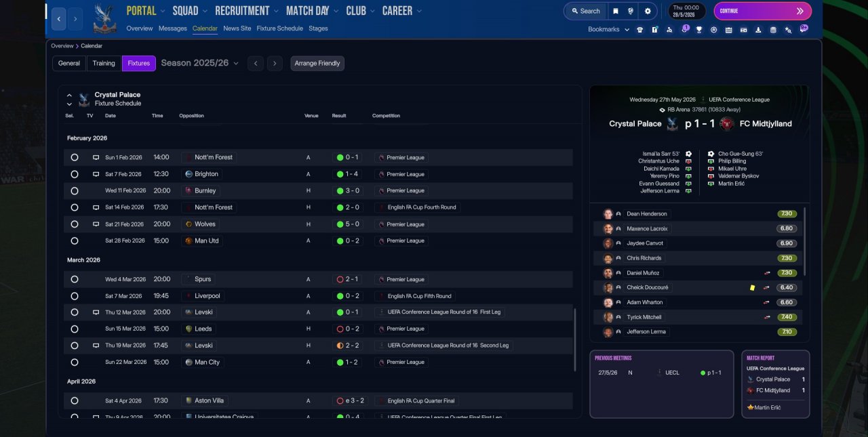This screenshot has width=868, height=437.
Task: Select the Wed 4 Mar Spurs fixture radio
Action: tap(75, 279)
